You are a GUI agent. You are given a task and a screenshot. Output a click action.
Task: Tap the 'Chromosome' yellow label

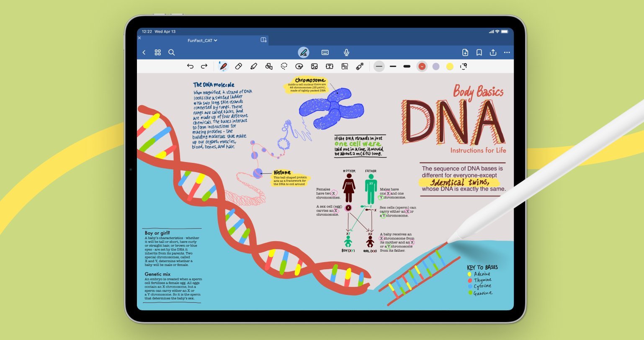click(x=310, y=80)
